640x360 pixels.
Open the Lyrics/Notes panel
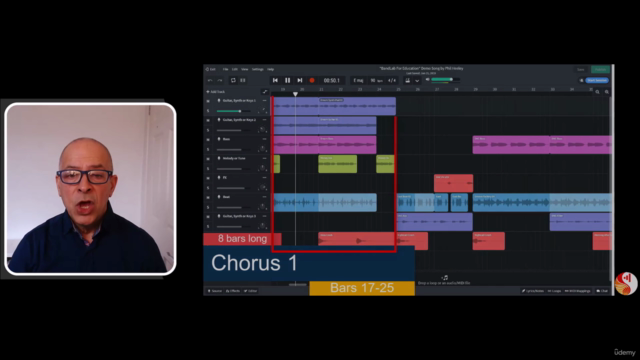coord(533,291)
